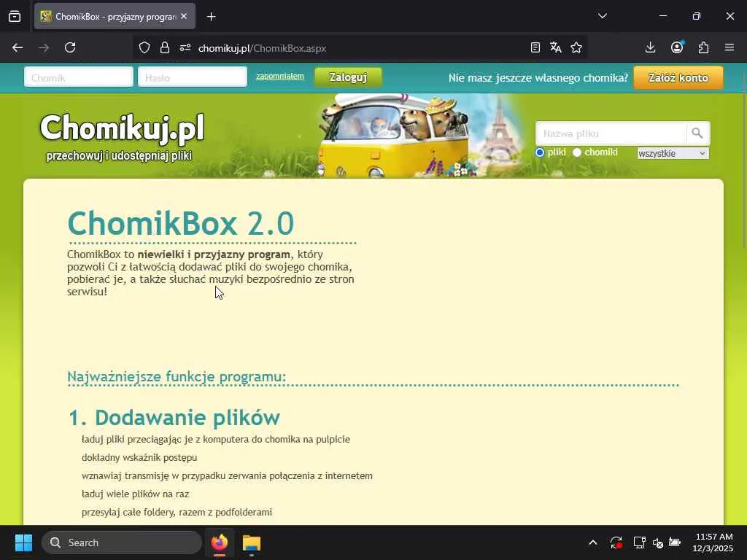The image size is (747, 560).
Task: Open the Windows Start menu
Action: [x=23, y=542]
